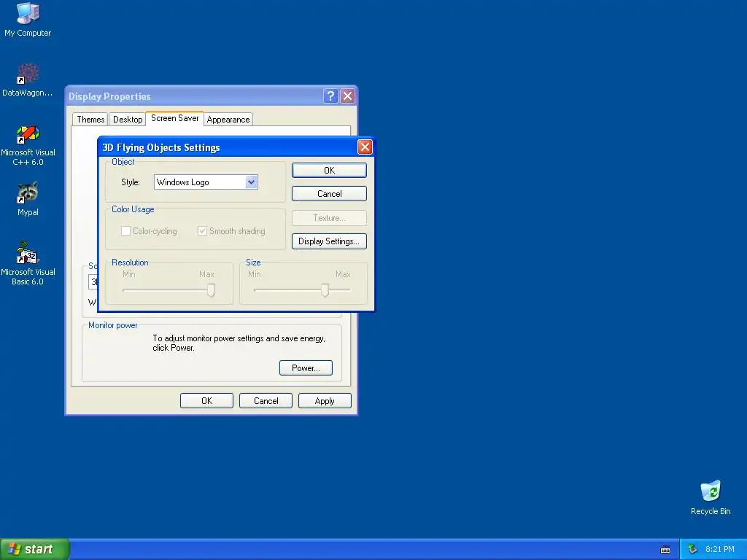Click Apply in Display Properties window
The height and width of the screenshot is (560, 747).
point(325,401)
